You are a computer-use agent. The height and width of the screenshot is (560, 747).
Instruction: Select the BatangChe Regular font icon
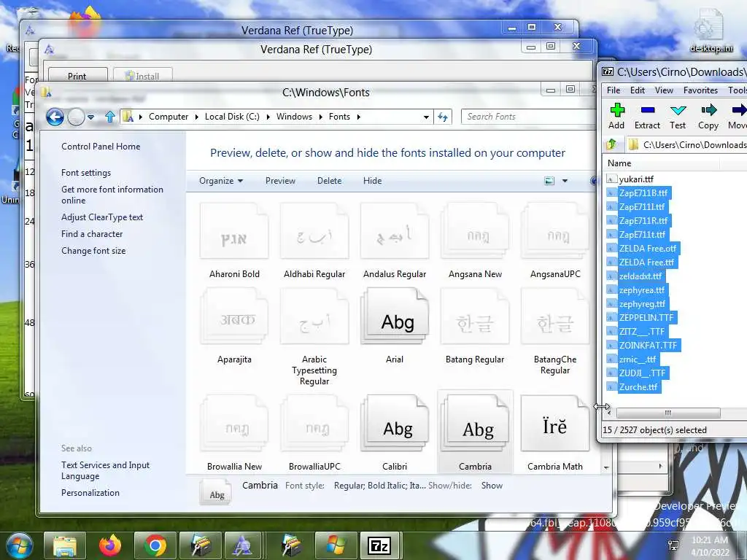pos(555,316)
